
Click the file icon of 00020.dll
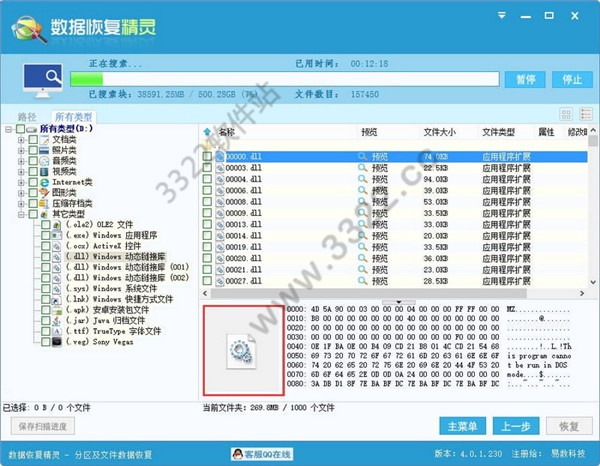click(x=220, y=258)
